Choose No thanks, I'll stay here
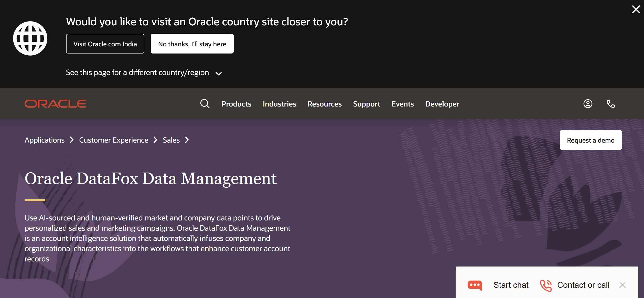This screenshot has height=298, width=644. pyautogui.click(x=192, y=44)
